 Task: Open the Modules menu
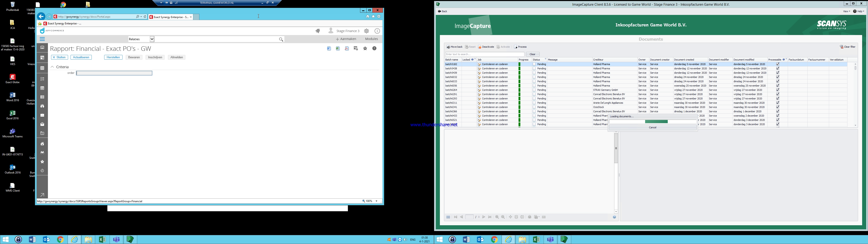point(371,39)
